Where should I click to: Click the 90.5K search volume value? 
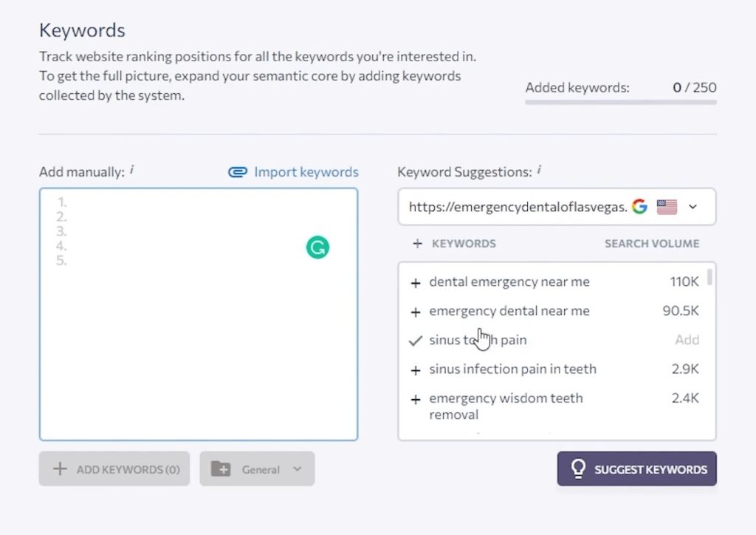[x=680, y=310]
